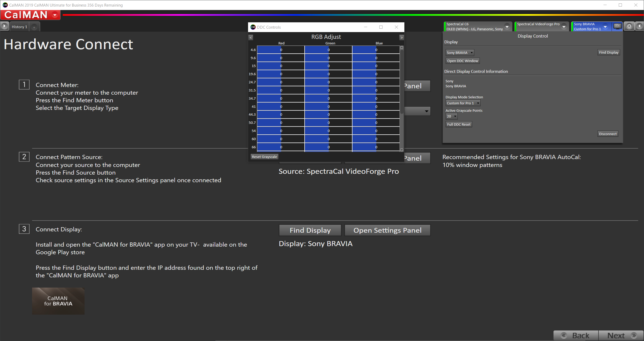Viewport: 644px width, 341px height.
Task: Adjust the Green slider at 24.7 row
Action: tap(328, 82)
